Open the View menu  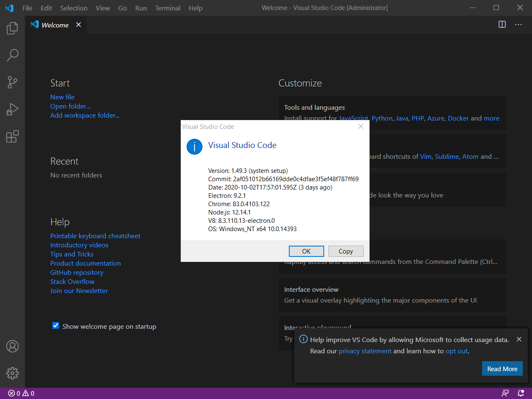[x=103, y=8]
